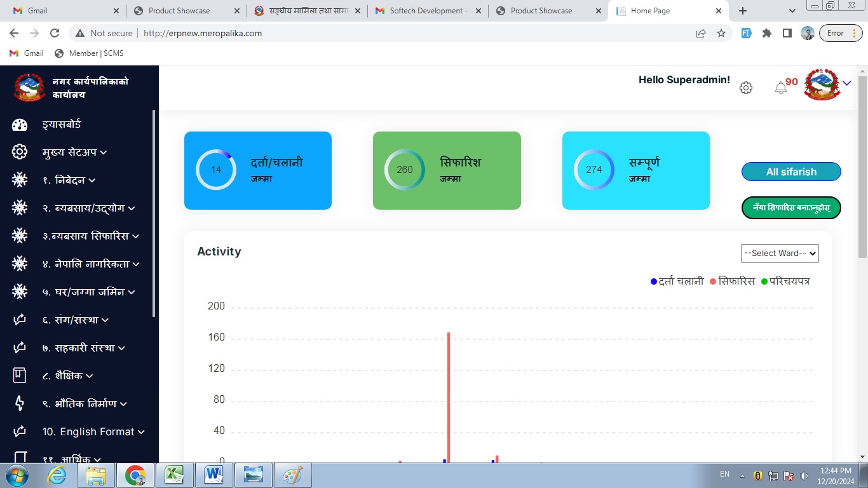Open Excel from the Windows taskbar
The width and height of the screenshot is (868, 488).
point(174,475)
